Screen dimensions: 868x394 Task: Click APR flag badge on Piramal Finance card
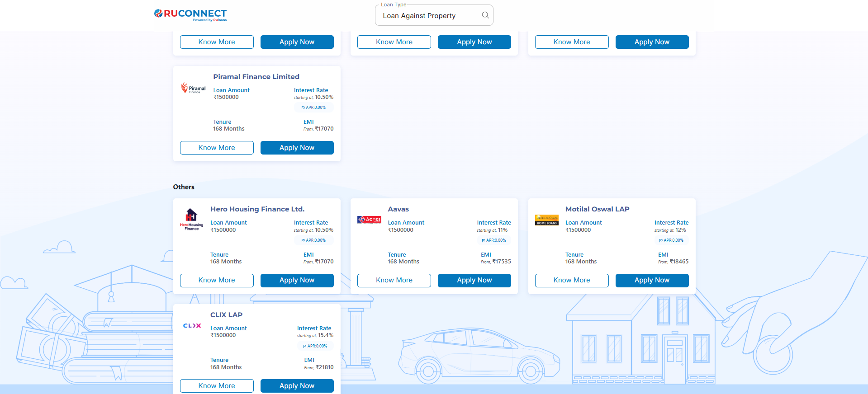[x=313, y=108]
